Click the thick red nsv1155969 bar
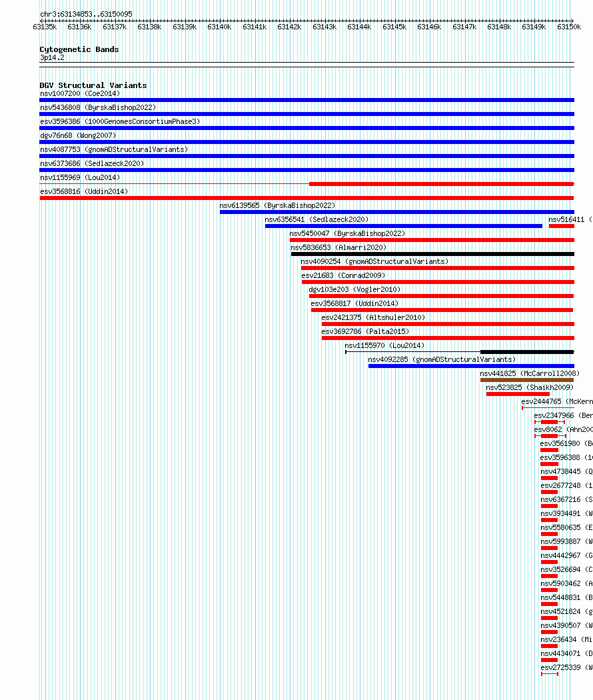The image size is (593, 700). pyautogui.click(x=441, y=184)
